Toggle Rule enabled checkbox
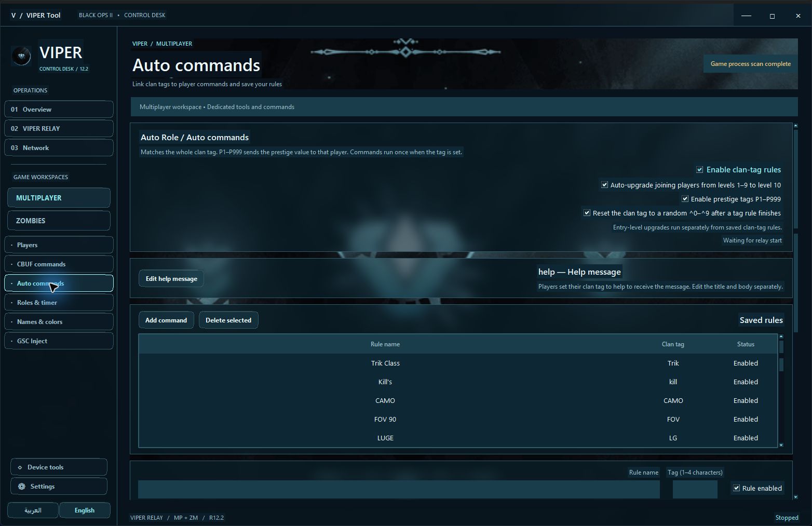This screenshot has height=526, width=812. pos(736,488)
